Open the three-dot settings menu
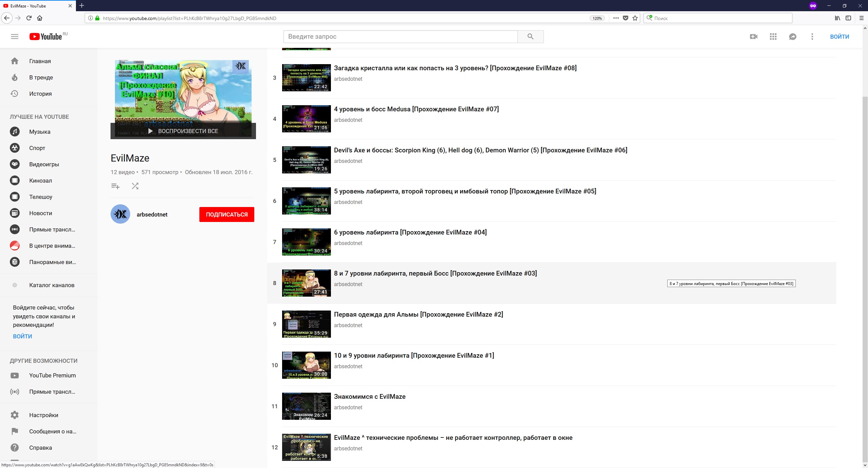 (x=812, y=37)
